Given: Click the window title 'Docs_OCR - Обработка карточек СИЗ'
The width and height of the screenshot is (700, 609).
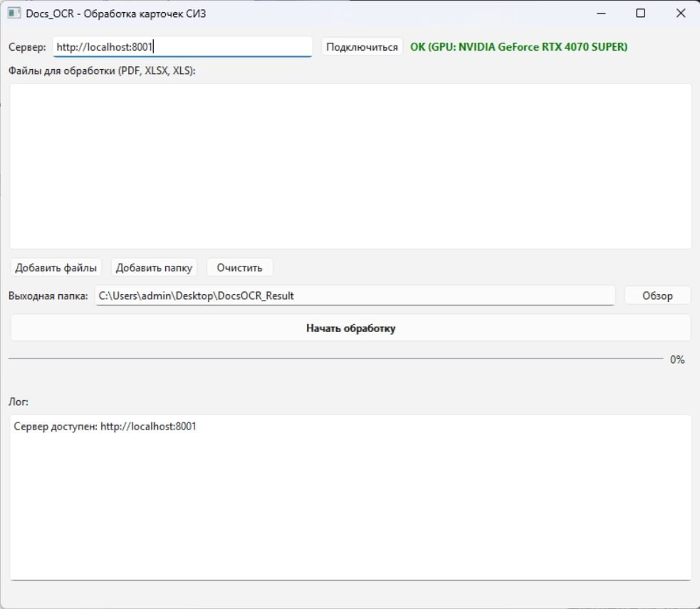Looking at the screenshot, I should tap(115, 14).
